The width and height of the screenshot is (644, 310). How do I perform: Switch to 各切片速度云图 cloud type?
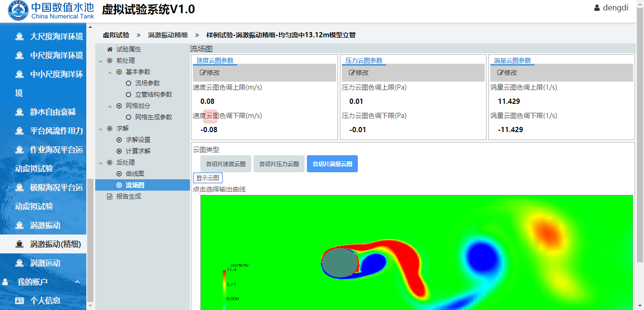[x=226, y=164]
